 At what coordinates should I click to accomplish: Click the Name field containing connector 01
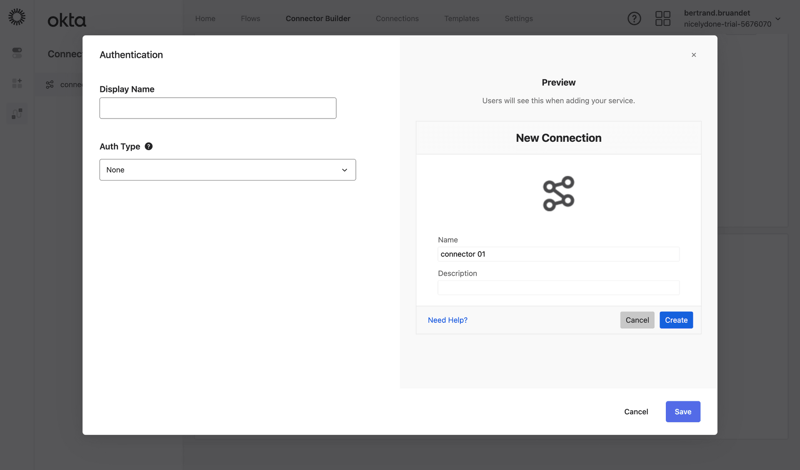point(559,254)
